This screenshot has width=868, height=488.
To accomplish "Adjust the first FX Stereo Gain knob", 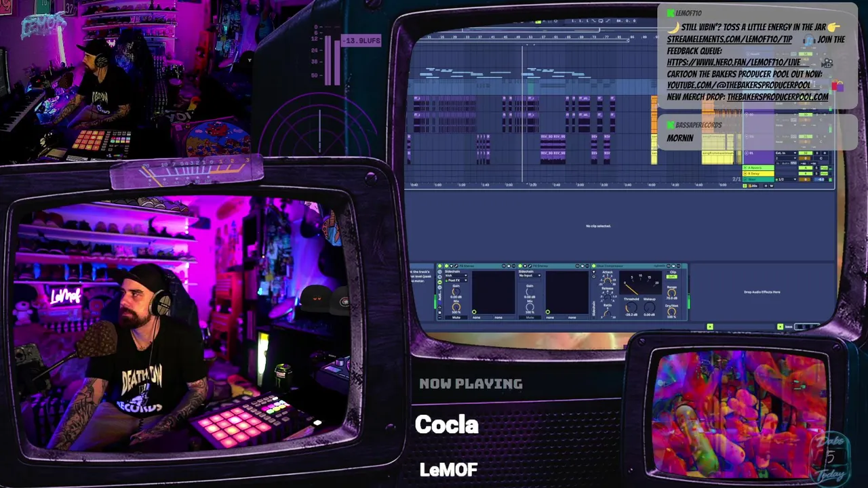I will (456, 291).
